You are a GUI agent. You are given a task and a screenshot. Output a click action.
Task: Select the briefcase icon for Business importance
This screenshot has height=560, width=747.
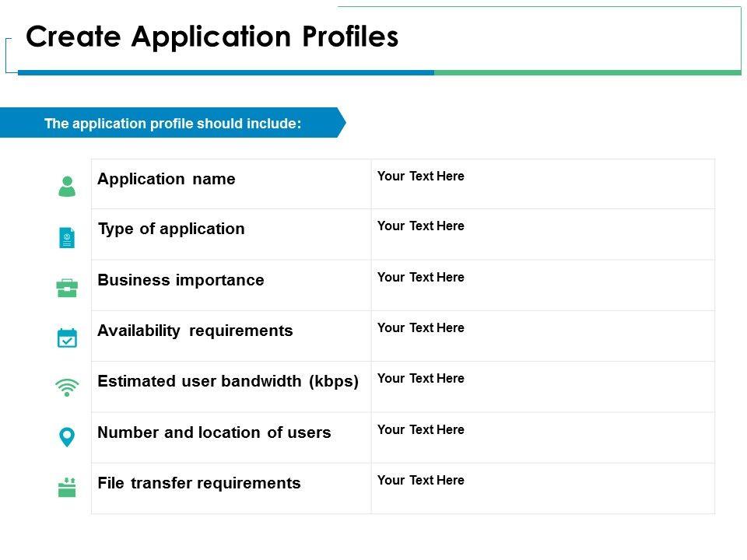click(x=67, y=288)
